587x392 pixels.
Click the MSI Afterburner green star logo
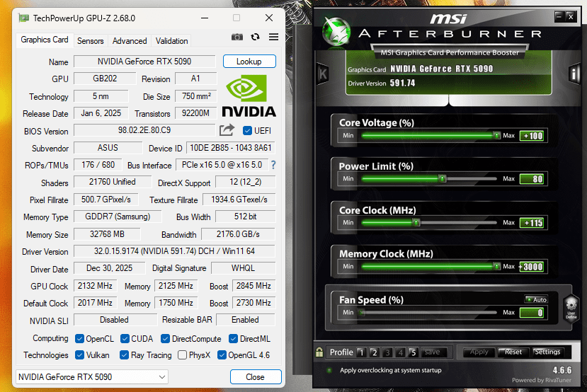pyautogui.click(x=336, y=33)
